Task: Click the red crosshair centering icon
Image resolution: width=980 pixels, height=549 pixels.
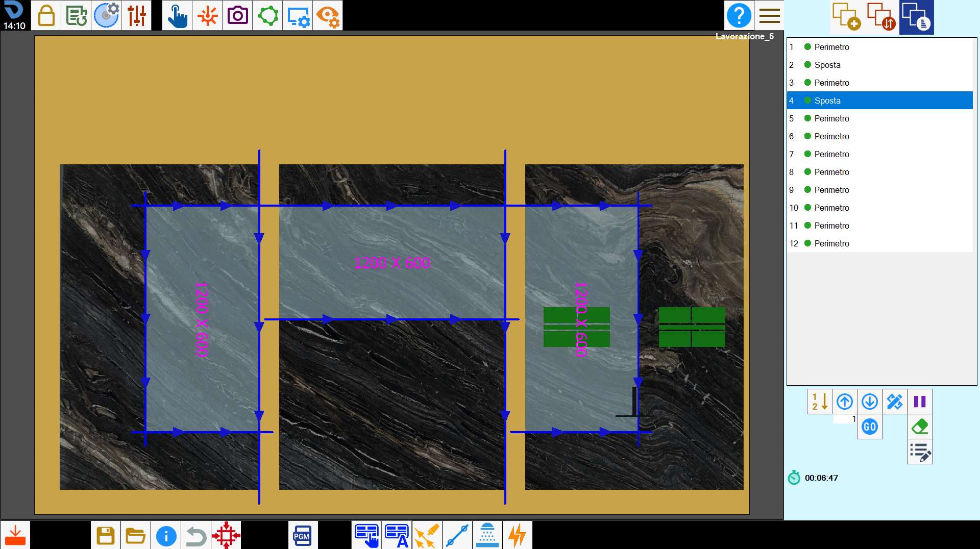Action: point(226,535)
